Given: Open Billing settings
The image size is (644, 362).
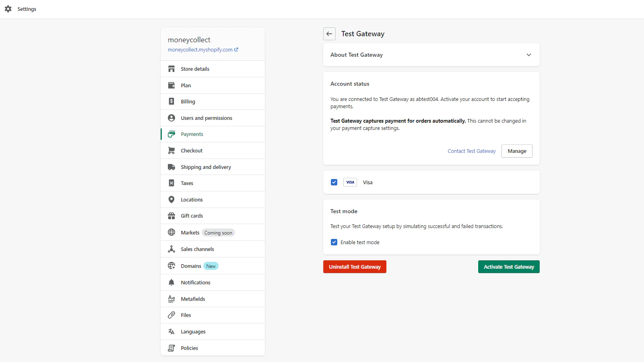Looking at the screenshot, I should pyautogui.click(x=213, y=101).
